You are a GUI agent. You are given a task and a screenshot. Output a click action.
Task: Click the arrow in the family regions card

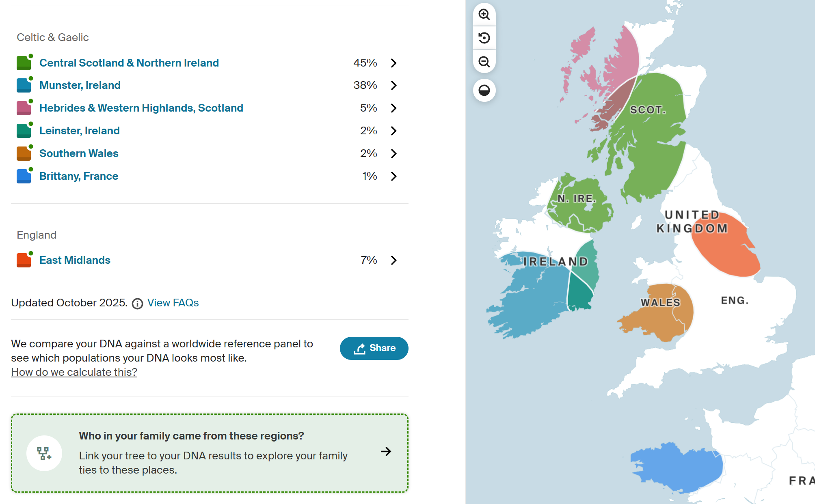pyautogui.click(x=386, y=452)
